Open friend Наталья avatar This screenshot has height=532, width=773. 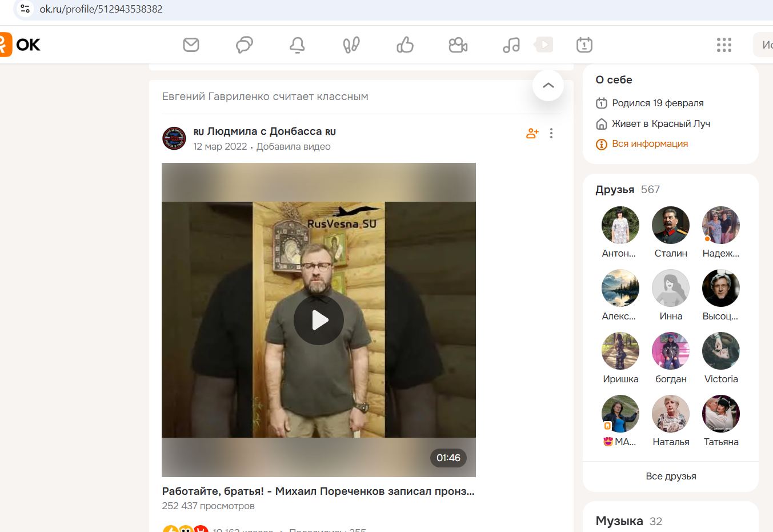[x=671, y=414]
